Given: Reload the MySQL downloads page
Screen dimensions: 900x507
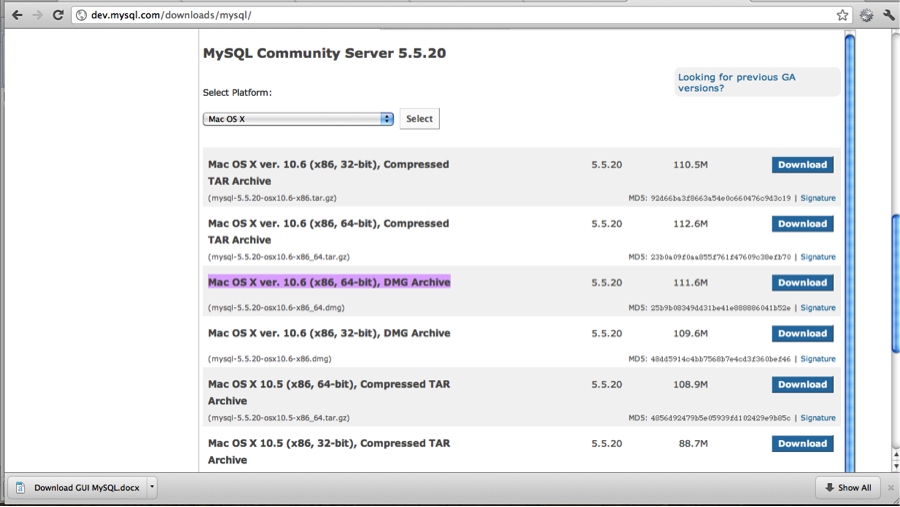Looking at the screenshot, I should click(58, 15).
